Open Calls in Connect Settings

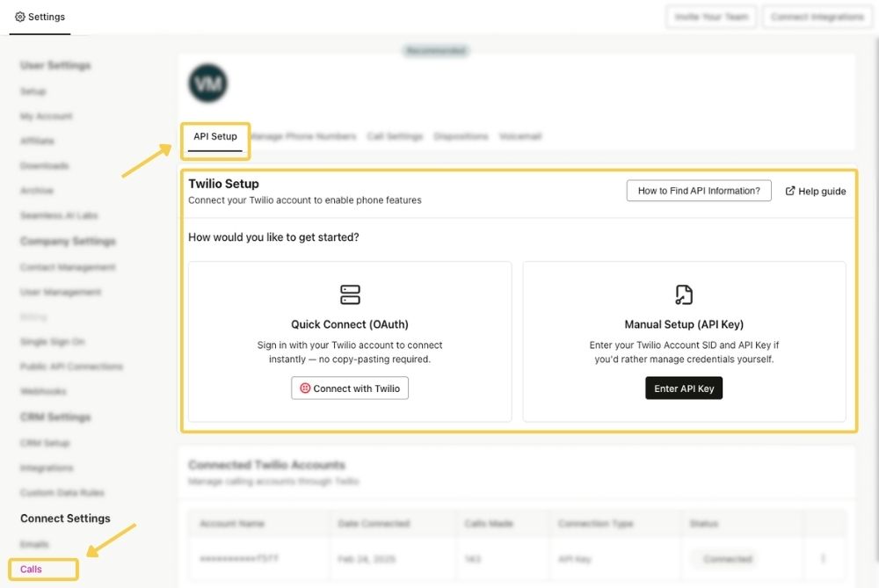tap(31, 569)
